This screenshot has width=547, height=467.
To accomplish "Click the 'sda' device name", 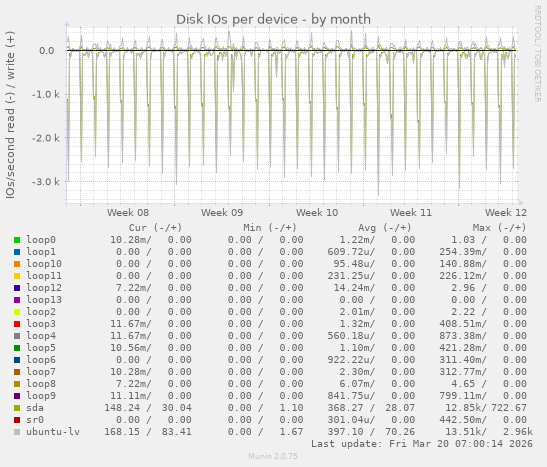I will [x=35, y=408].
